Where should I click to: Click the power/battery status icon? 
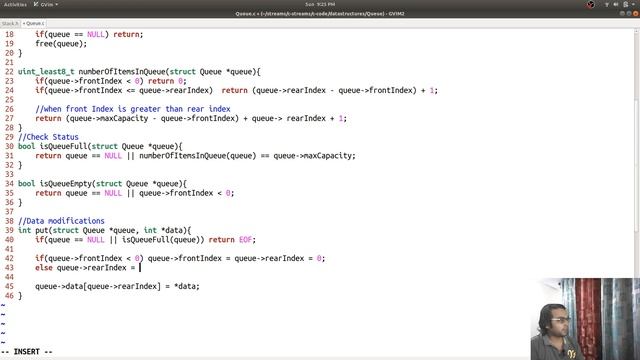pyautogui.click(x=626, y=4)
